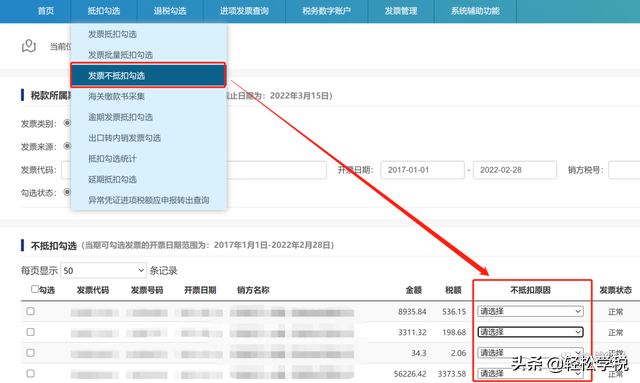Select 海关缴款书采集 menu entry
Screen dimensions: 640x383
[116, 96]
